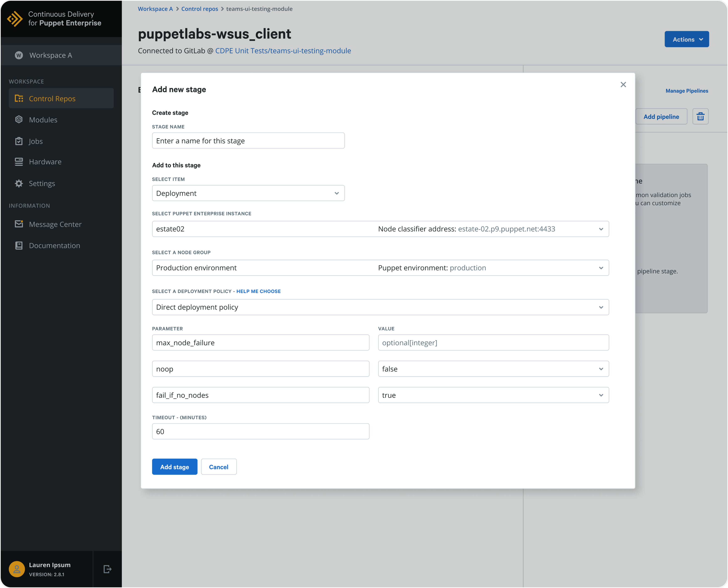Click the Jobs sidebar icon
The height and width of the screenshot is (588, 728).
(17, 141)
